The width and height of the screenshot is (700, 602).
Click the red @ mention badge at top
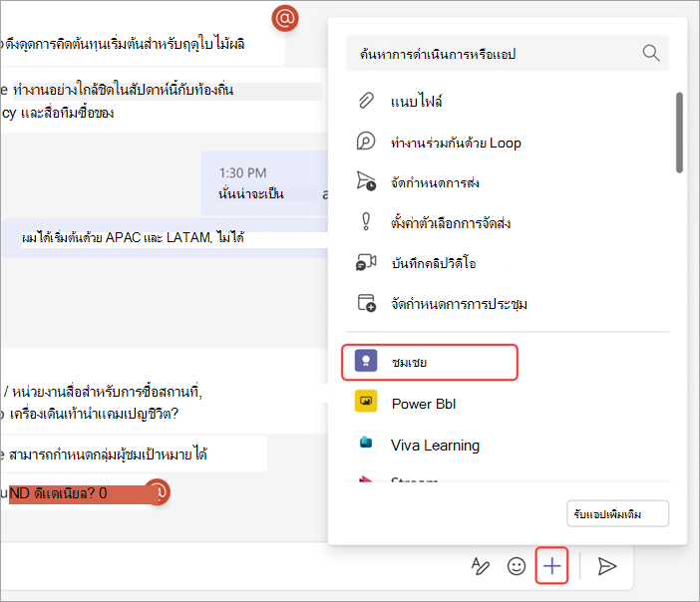285,18
